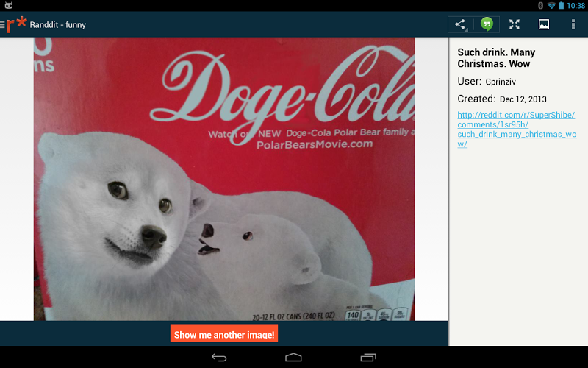The height and width of the screenshot is (368, 588).
Task: Tap the share icon in action bar
Action: [460, 24]
